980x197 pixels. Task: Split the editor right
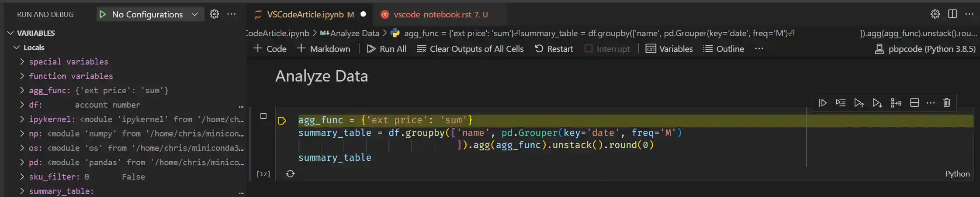pyautogui.click(x=953, y=14)
